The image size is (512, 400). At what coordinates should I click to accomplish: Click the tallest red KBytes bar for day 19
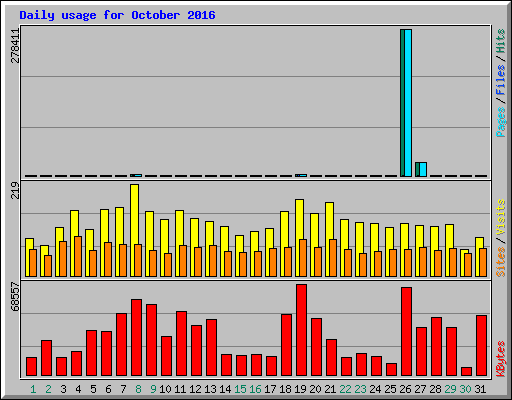point(301,330)
